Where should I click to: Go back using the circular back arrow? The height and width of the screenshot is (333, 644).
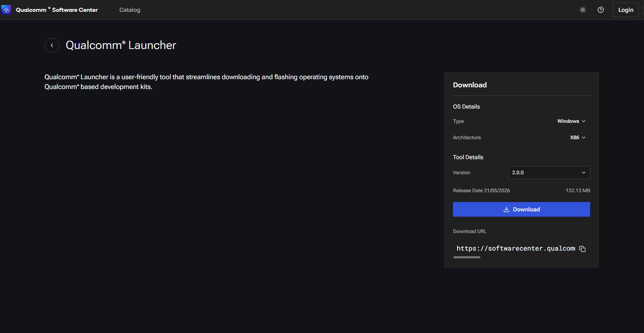[52, 45]
